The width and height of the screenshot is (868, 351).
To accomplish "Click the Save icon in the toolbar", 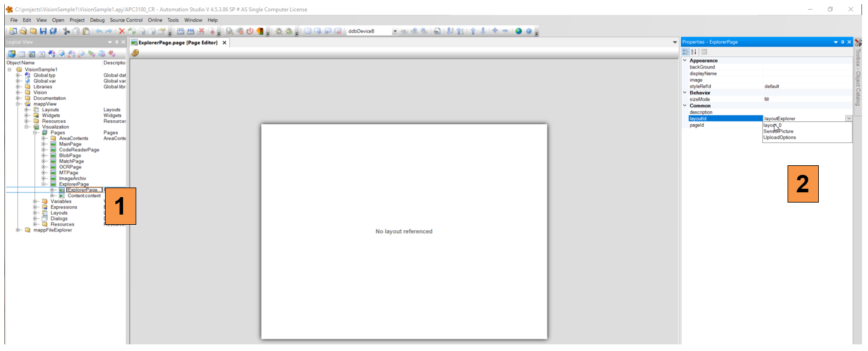I will click(x=43, y=31).
